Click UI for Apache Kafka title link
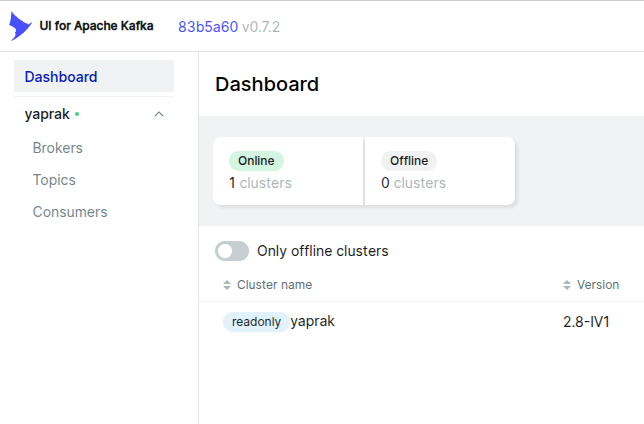The width and height of the screenshot is (644, 424). [x=96, y=26]
